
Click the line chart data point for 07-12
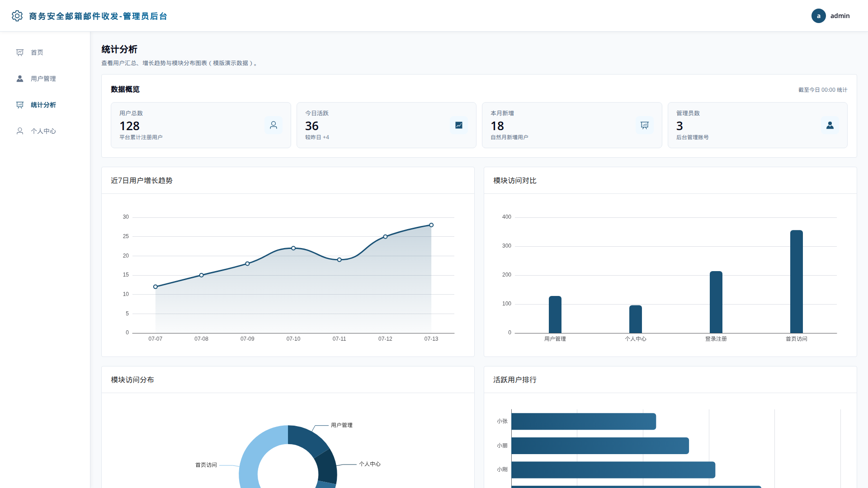point(385,237)
